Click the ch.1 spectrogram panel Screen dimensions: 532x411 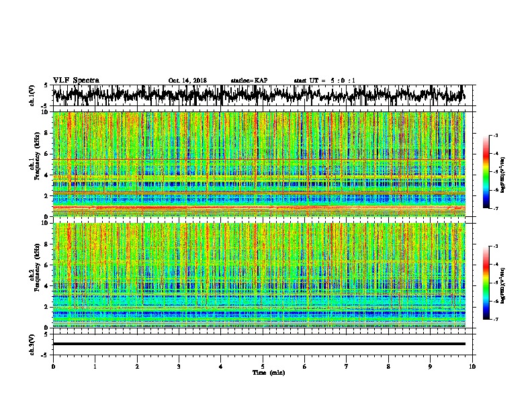tap(259, 164)
